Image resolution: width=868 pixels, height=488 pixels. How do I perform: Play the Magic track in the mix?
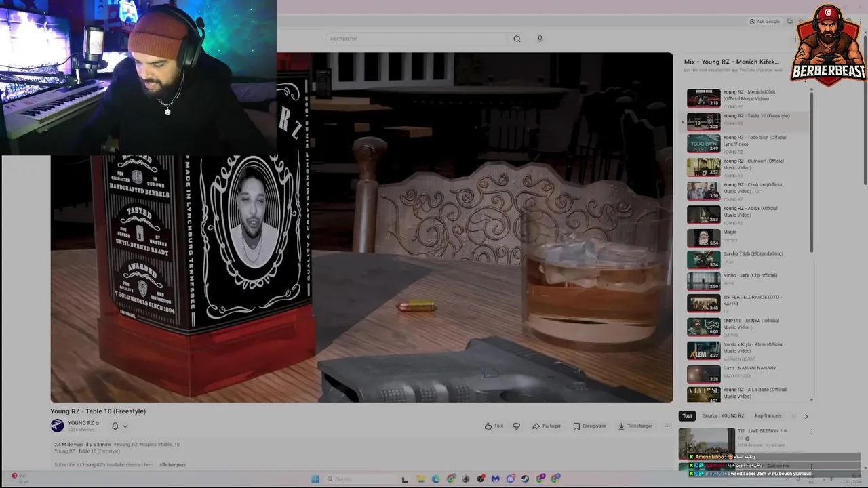[745, 238]
